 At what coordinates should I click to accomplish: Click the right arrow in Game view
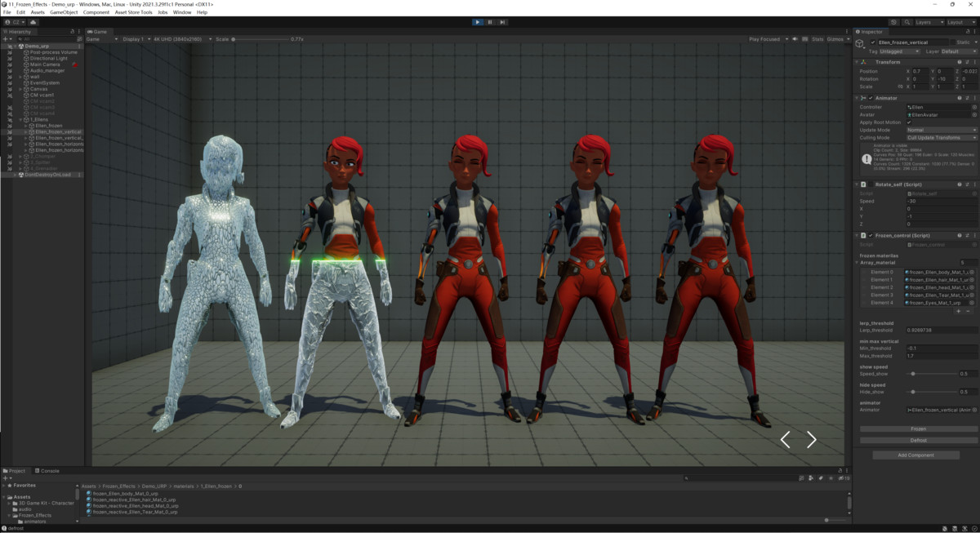coord(811,440)
